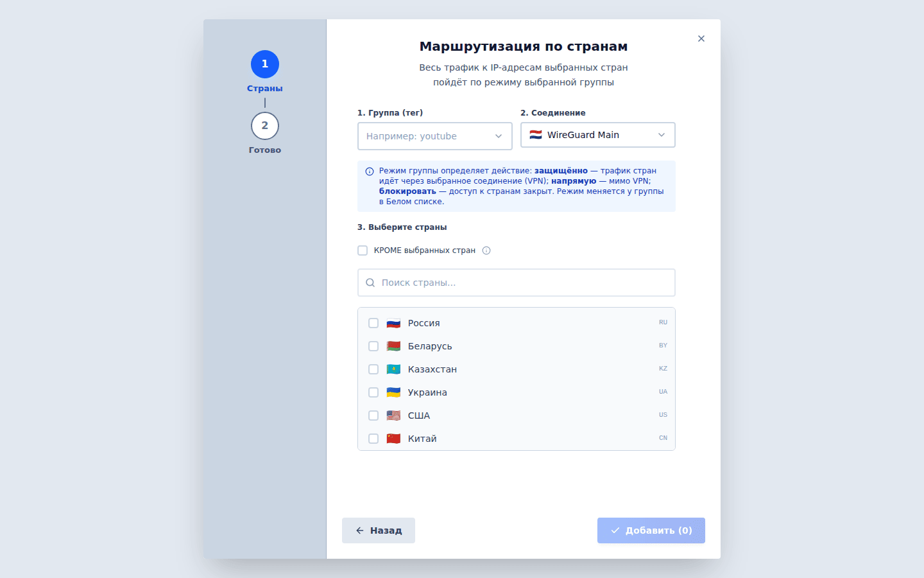
Task: Click the RU country code
Action: (663, 322)
